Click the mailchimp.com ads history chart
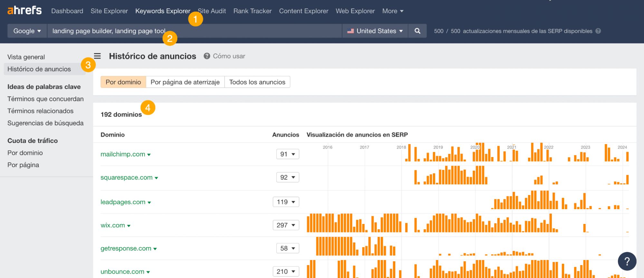 coord(468,153)
